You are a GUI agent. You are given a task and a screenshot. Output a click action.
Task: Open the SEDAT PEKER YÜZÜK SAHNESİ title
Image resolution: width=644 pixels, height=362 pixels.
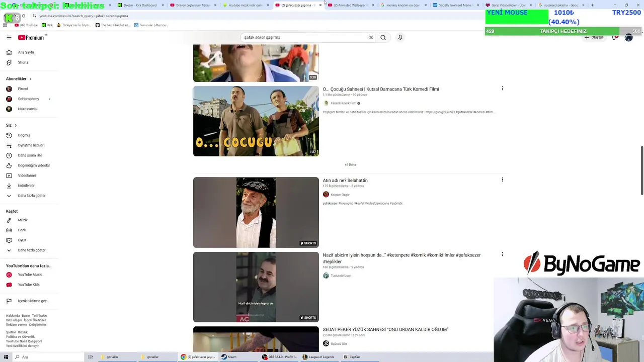click(385, 329)
